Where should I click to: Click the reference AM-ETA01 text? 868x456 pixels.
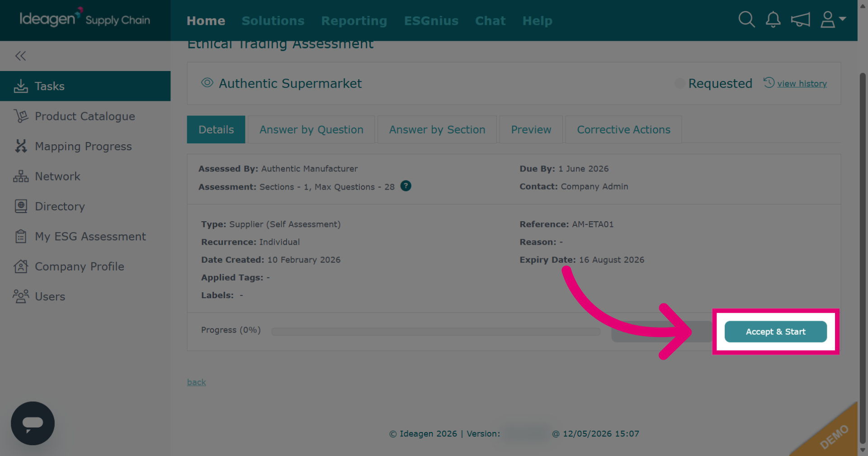(593, 224)
